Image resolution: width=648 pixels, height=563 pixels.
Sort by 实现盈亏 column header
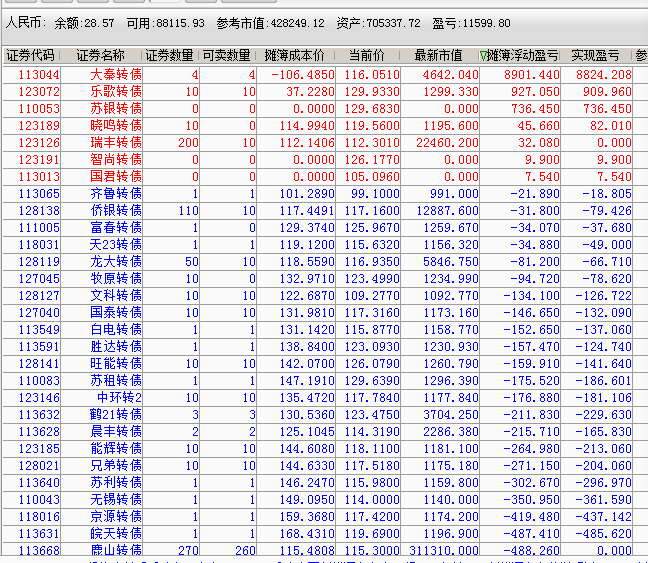[595, 55]
